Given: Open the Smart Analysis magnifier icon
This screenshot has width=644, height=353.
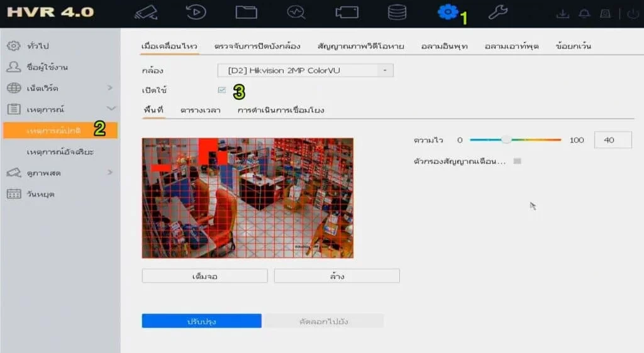Looking at the screenshot, I should pos(296,13).
